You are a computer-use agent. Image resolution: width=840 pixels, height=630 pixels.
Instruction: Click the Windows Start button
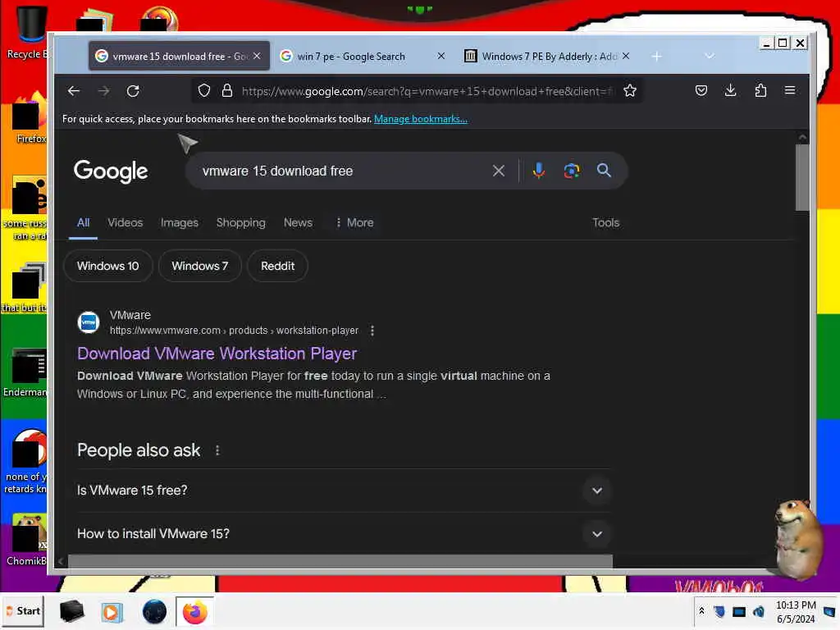click(22, 611)
